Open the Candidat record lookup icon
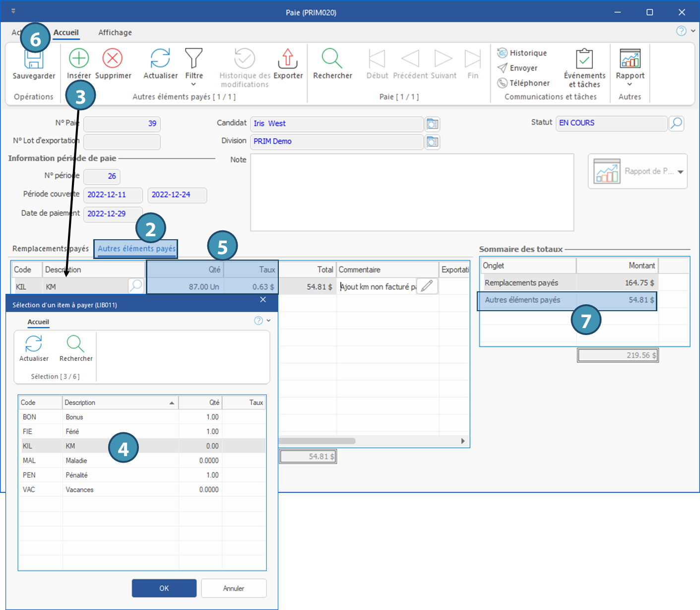 [433, 124]
